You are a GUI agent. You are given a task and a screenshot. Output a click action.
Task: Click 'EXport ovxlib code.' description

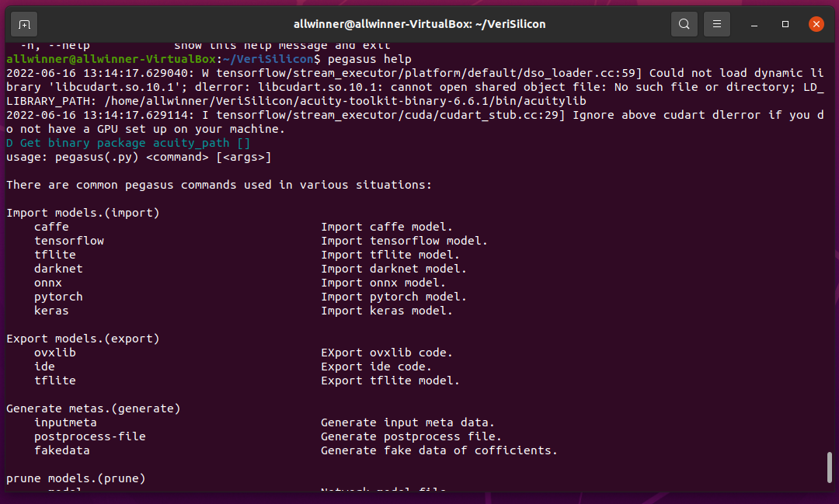tap(387, 353)
